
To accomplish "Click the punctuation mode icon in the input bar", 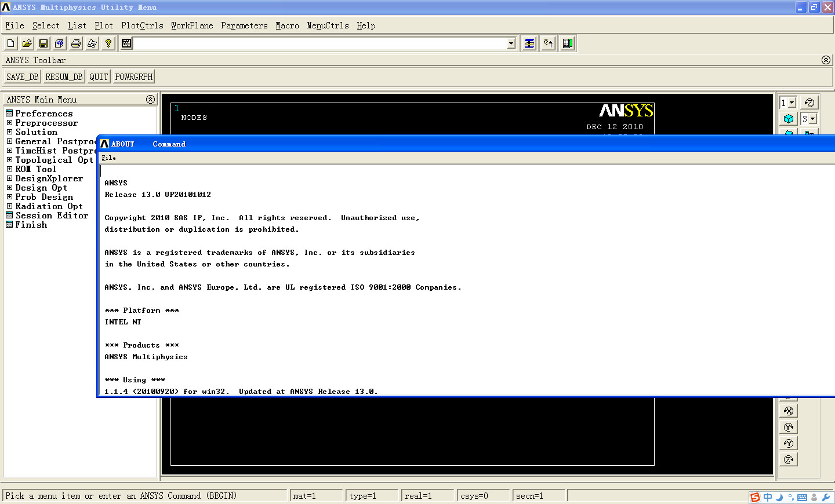I will [x=791, y=497].
